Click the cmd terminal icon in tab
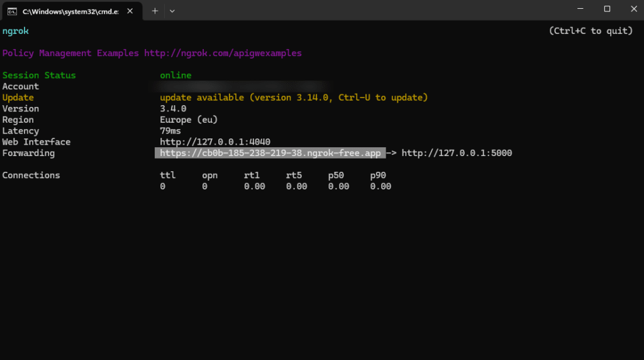This screenshot has width=644, height=360. pyautogui.click(x=13, y=11)
